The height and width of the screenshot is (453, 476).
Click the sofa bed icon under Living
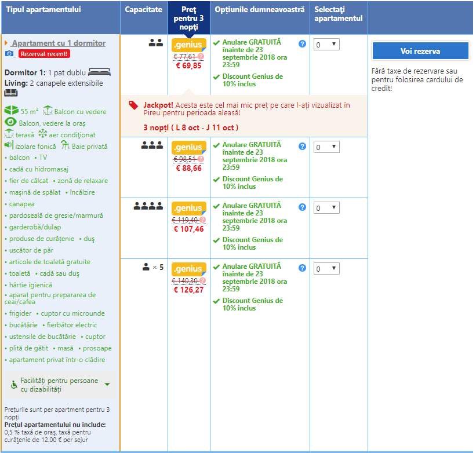tap(12, 93)
